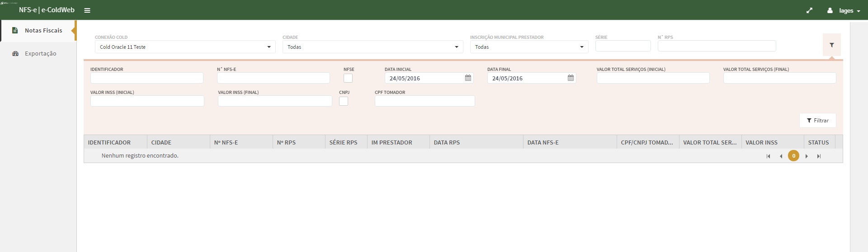Open the lages user menu
Screen dimensions: 868x252
[844, 10]
